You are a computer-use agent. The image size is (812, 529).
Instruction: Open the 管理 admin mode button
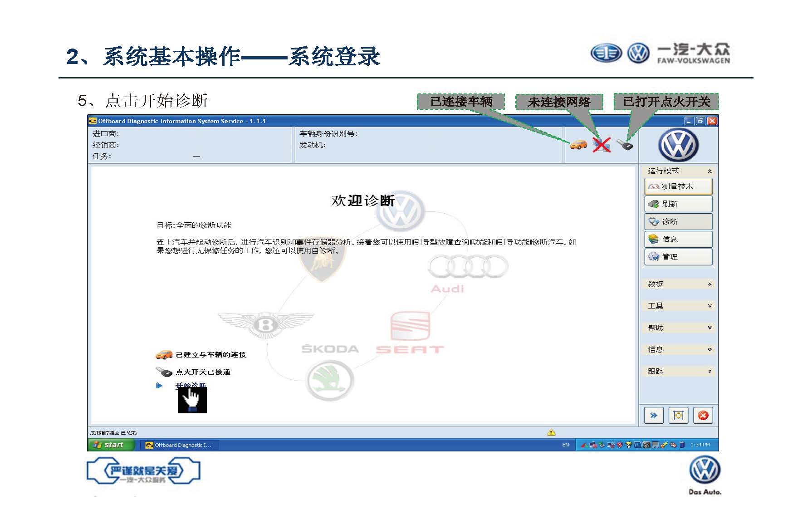[x=678, y=257]
